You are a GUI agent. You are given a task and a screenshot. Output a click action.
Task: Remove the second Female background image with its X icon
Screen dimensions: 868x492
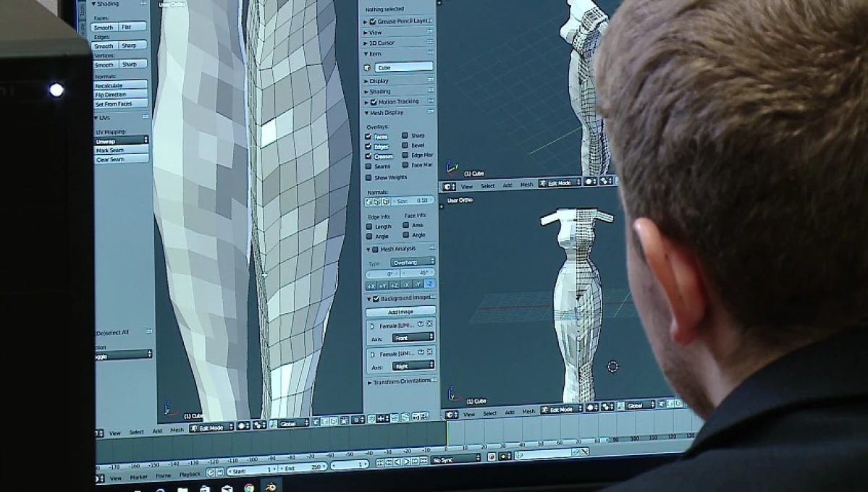429,352
